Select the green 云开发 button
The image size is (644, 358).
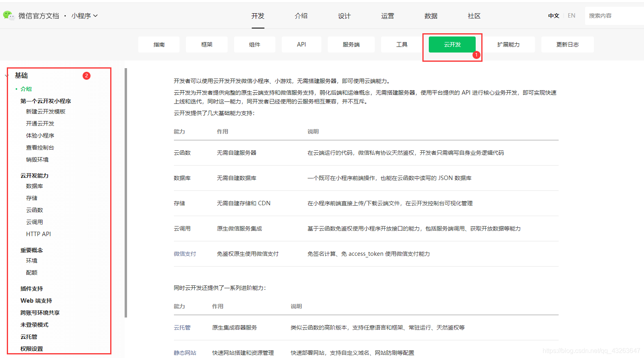pyautogui.click(x=452, y=44)
